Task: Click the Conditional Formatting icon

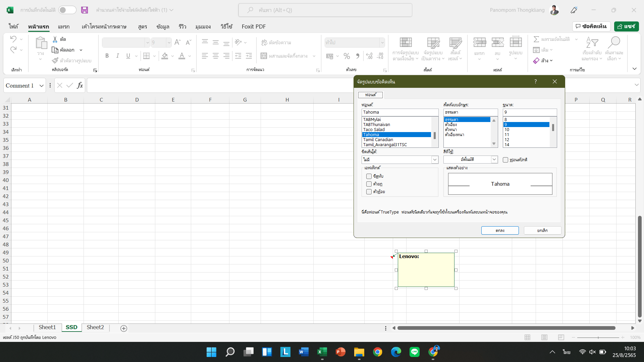Action: tap(406, 43)
